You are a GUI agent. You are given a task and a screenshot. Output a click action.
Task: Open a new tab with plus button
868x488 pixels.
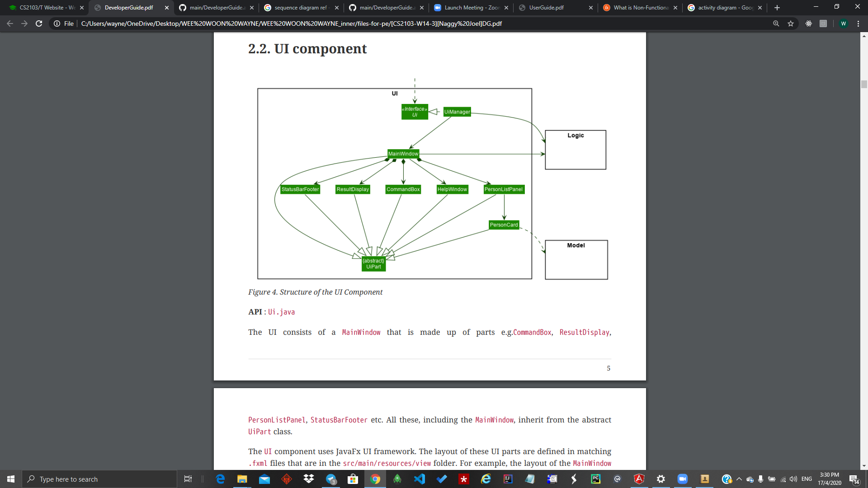click(777, 8)
